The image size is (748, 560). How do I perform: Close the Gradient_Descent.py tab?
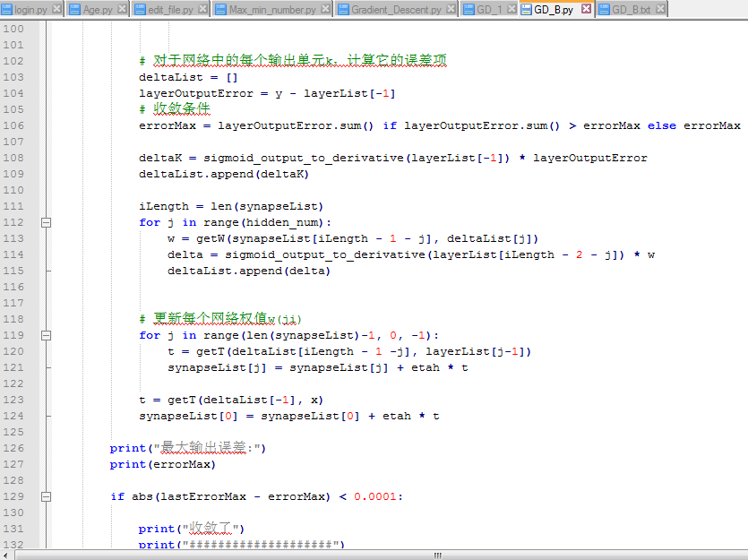point(451,9)
